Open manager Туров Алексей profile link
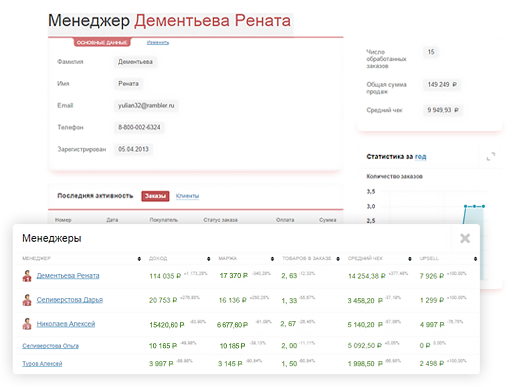The width and height of the screenshot is (518, 387). [42, 363]
